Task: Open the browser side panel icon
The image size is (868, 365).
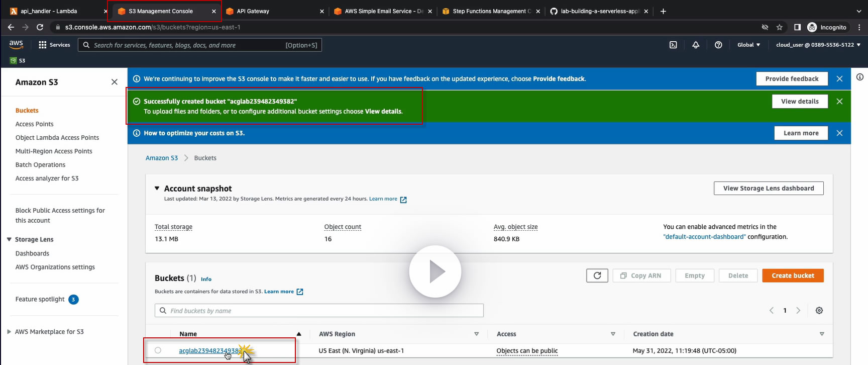Action: 797,27
